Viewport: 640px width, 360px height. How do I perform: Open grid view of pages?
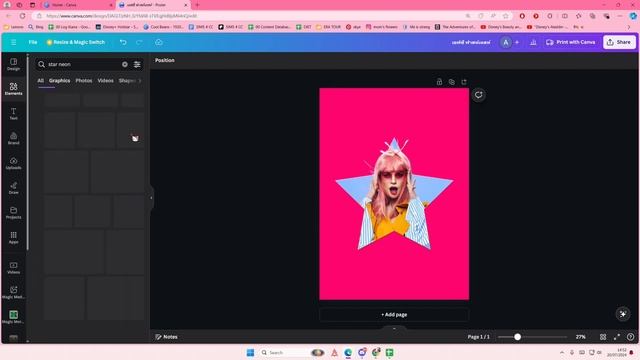(603, 337)
